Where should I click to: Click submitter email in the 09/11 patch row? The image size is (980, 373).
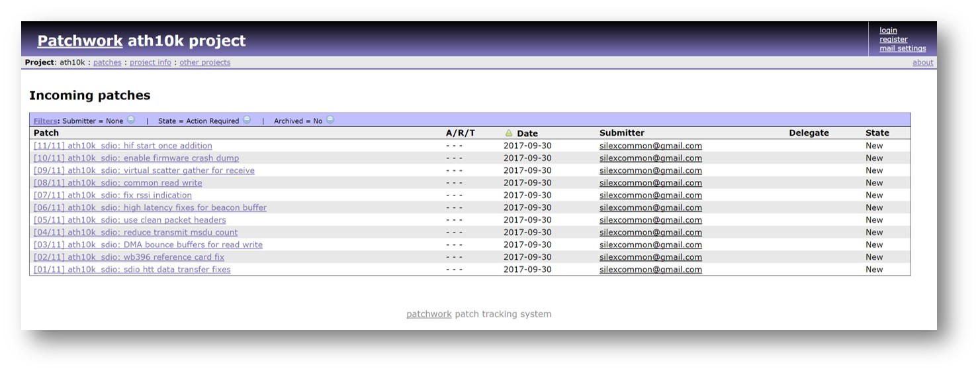[650, 170]
